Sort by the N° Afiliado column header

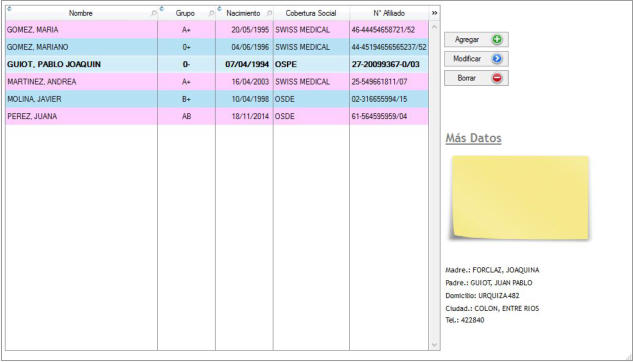pyautogui.click(x=389, y=13)
